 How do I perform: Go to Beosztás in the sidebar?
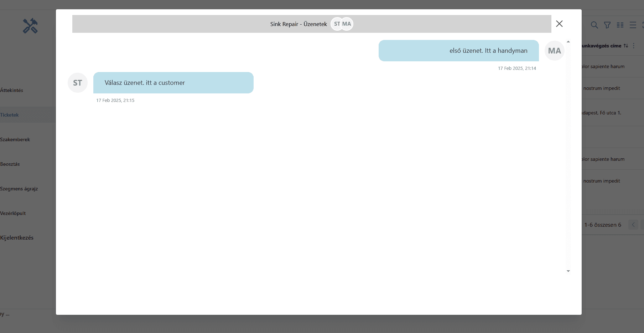pos(10,164)
